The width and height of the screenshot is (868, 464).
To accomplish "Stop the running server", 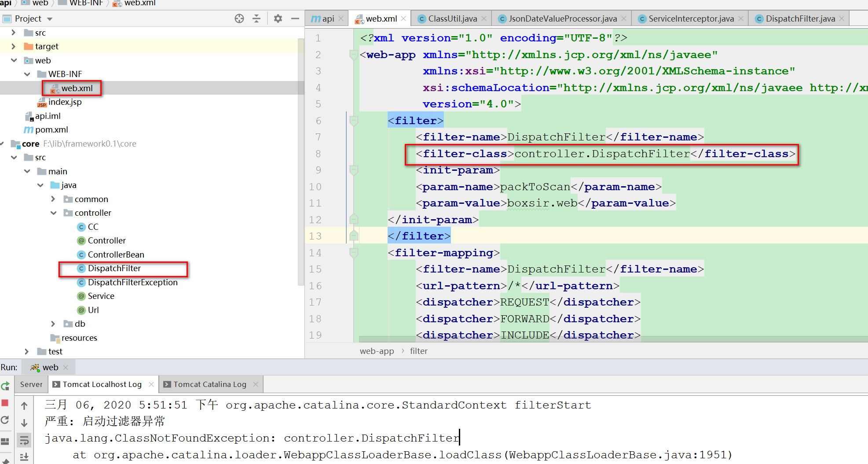I will pyautogui.click(x=5, y=403).
